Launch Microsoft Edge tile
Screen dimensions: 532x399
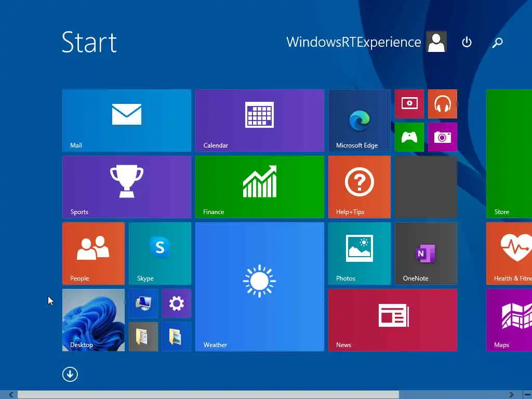360,121
